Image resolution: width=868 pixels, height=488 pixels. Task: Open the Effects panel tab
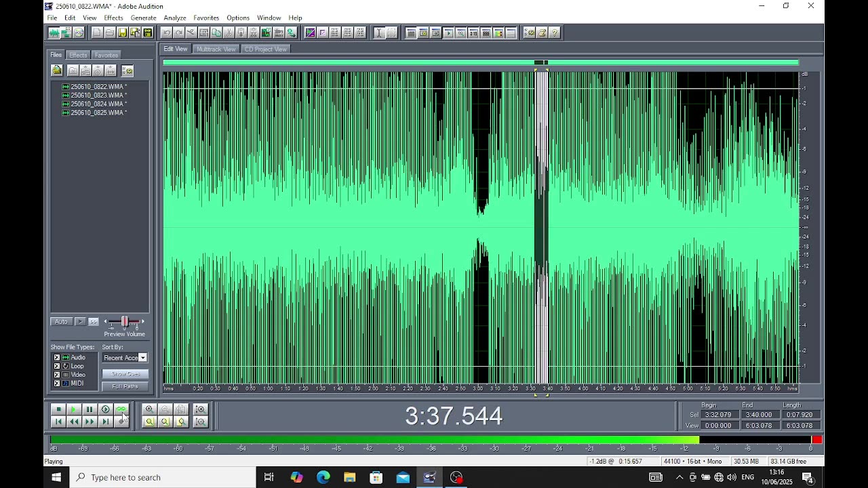78,55
